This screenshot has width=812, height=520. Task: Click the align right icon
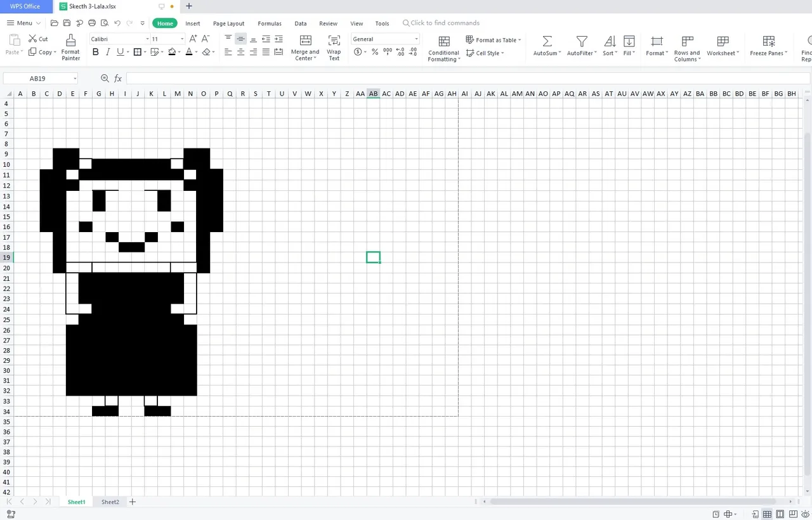253,52
